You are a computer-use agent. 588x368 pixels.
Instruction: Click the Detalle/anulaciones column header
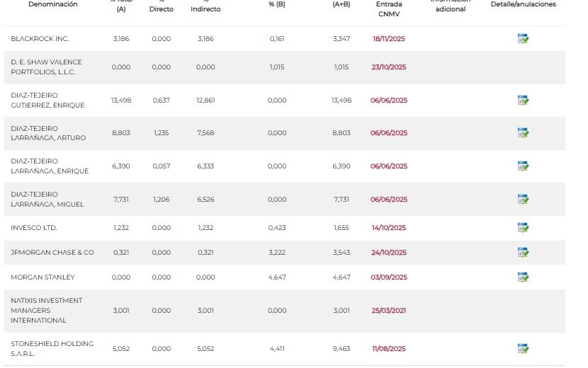pos(523,4)
